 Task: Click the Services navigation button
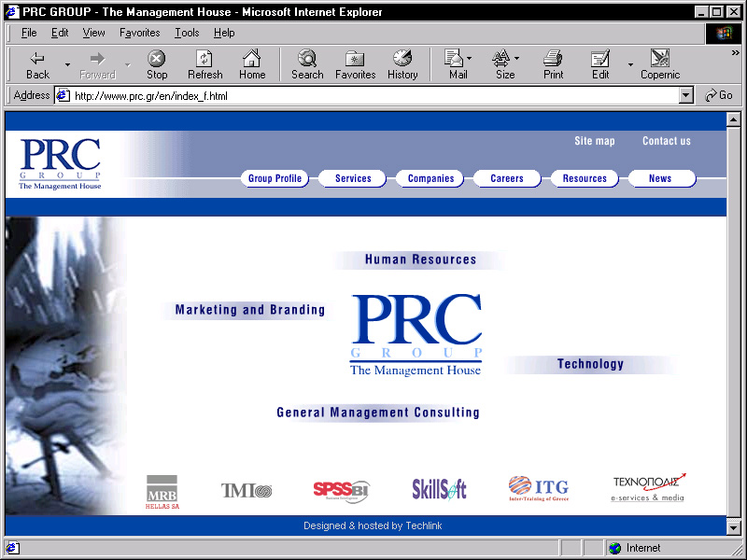click(x=353, y=178)
